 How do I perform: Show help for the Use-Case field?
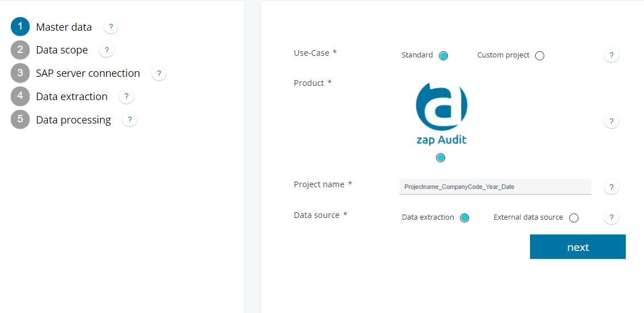pos(611,55)
